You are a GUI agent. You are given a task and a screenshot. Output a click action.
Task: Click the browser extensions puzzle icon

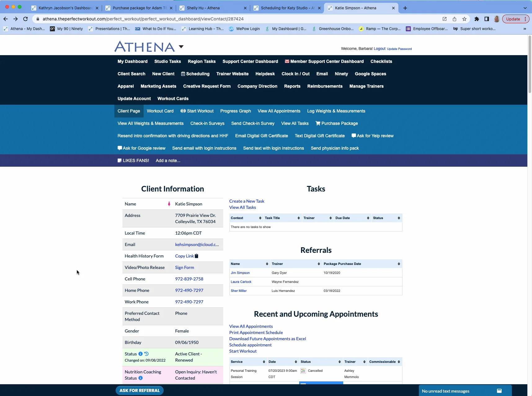pos(477,19)
